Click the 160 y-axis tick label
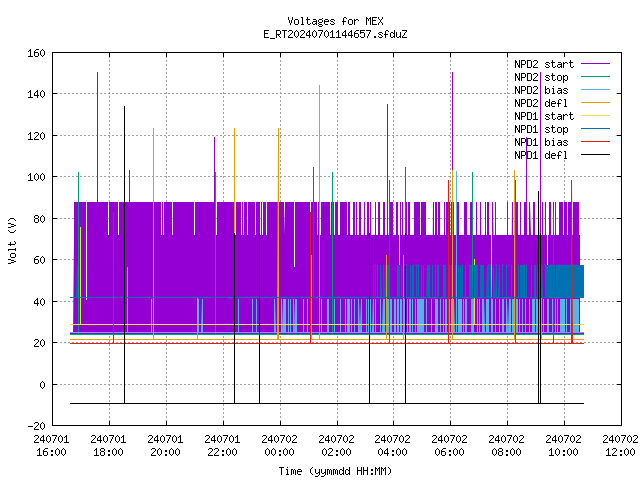 coord(36,53)
